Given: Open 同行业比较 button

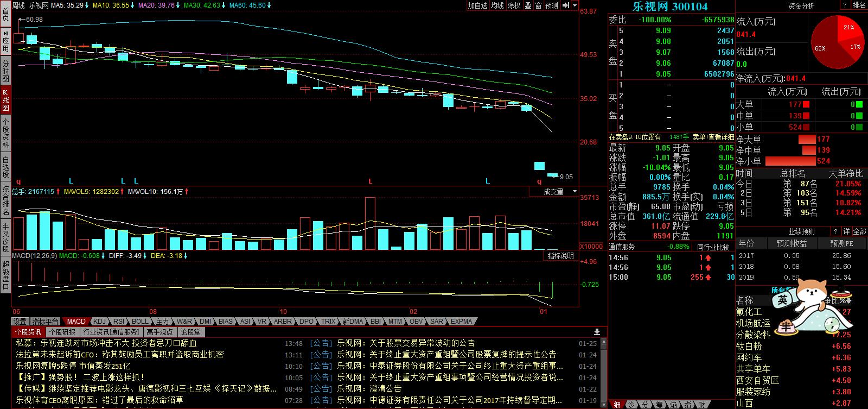Looking at the screenshot, I should pos(713,247).
